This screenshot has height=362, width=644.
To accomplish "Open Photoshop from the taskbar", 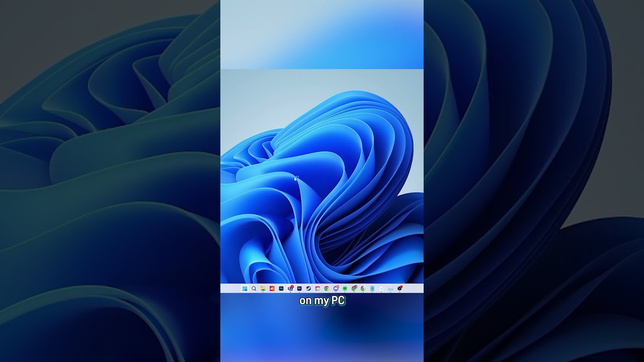I will 281,289.
